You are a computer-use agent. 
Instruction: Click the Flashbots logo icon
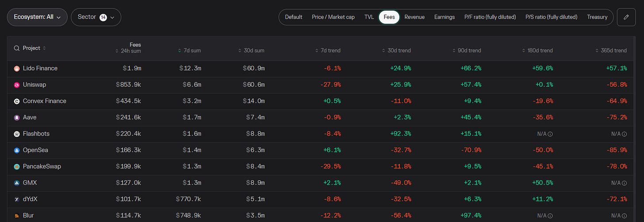tap(17, 134)
